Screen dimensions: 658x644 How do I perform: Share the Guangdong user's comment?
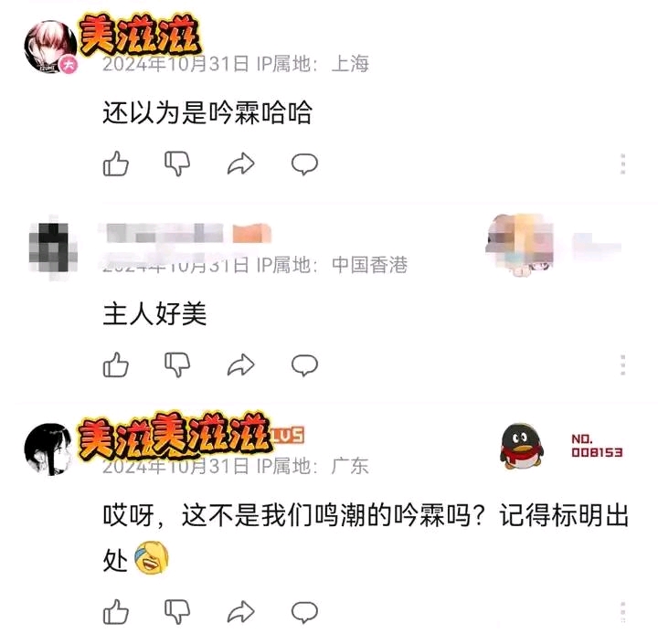241,612
